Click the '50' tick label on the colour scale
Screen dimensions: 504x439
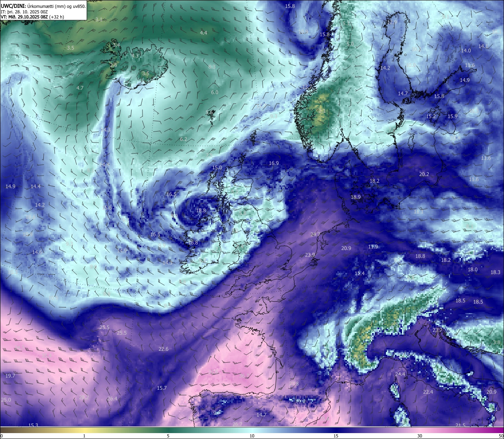point(501,436)
